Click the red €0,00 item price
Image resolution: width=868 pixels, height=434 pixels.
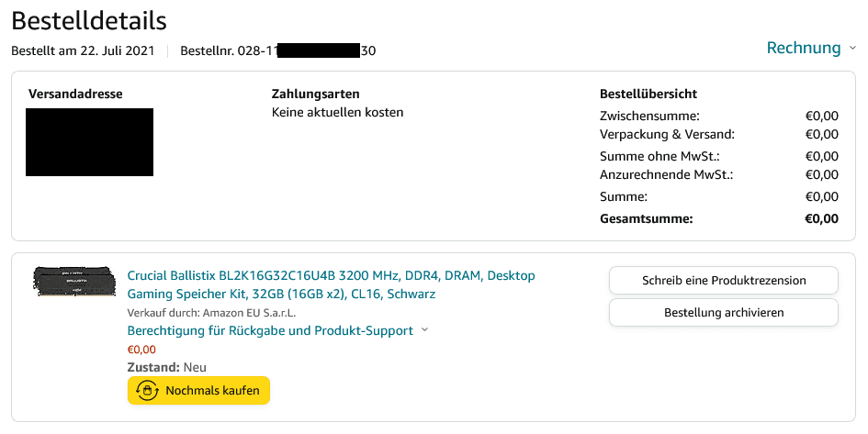141,350
